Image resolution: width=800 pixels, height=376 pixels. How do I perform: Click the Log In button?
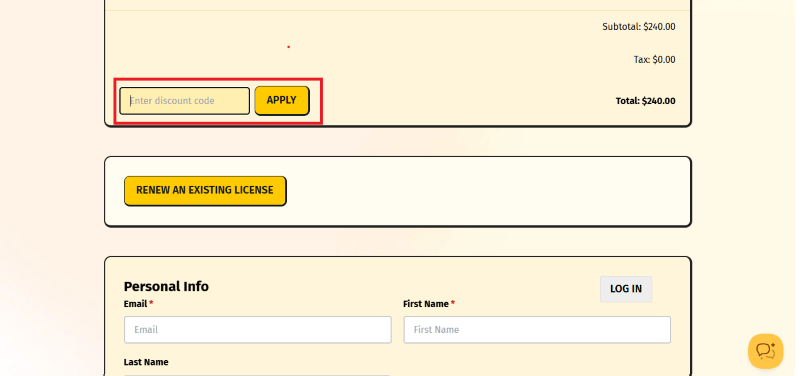[x=626, y=289]
